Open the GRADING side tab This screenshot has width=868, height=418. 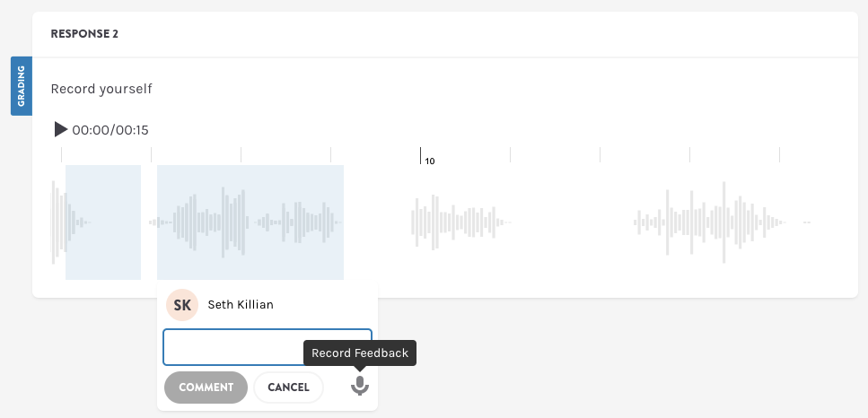coord(21,86)
